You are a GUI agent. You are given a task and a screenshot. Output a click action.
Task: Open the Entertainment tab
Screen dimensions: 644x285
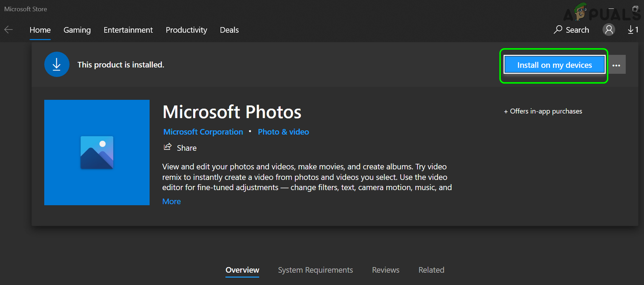(x=128, y=30)
